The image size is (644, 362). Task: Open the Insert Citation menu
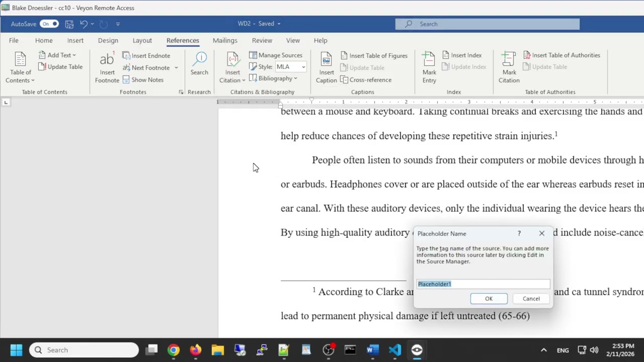[x=232, y=67]
